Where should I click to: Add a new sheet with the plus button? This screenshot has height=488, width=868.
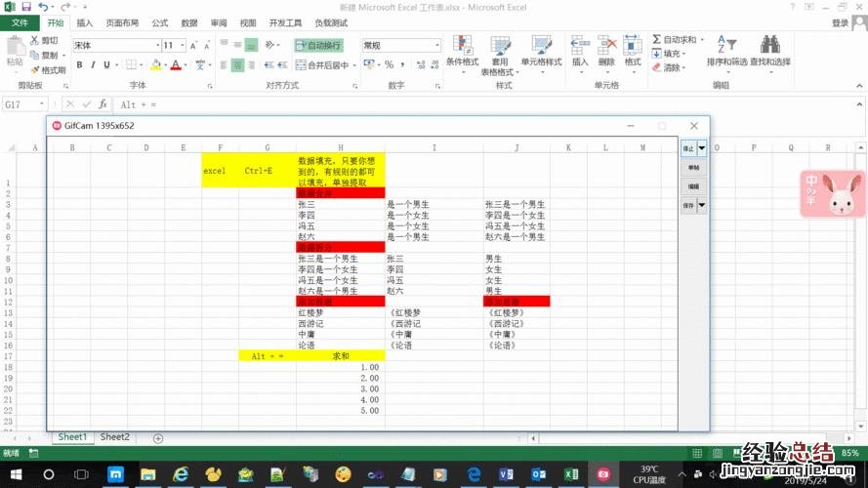158,438
